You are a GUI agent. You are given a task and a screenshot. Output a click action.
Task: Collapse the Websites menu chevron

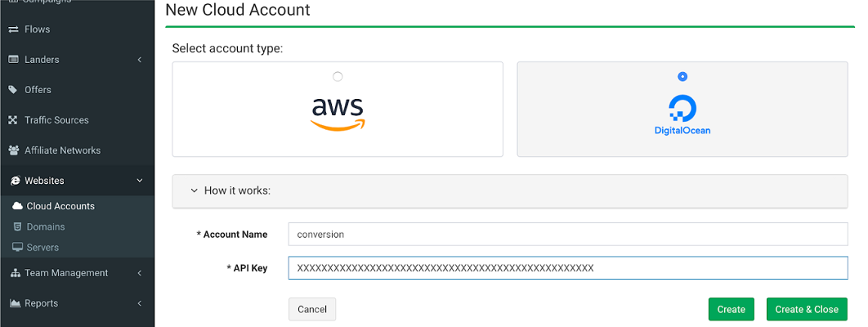pyautogui.click(x=140, y=181)
